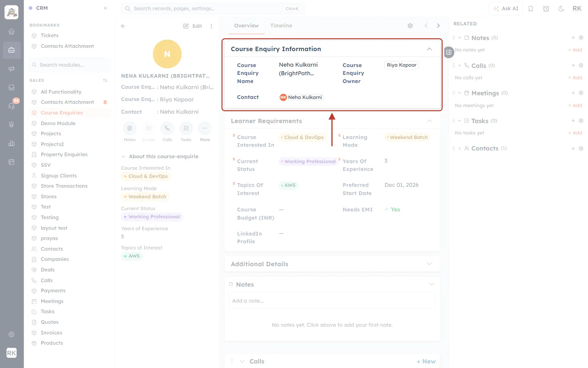Switch to the Timeline tab
This screenshot has height=368, width=588.
tap(281, 26)
